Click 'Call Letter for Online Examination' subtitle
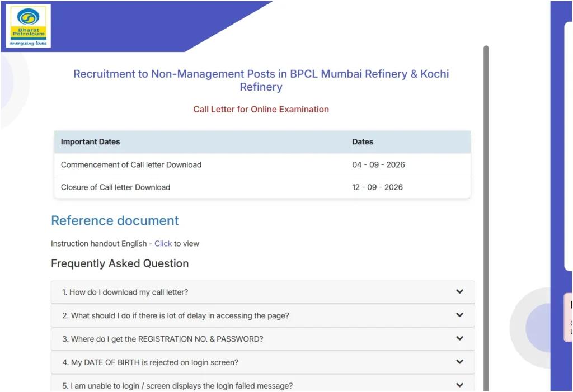 coord(261,109)
